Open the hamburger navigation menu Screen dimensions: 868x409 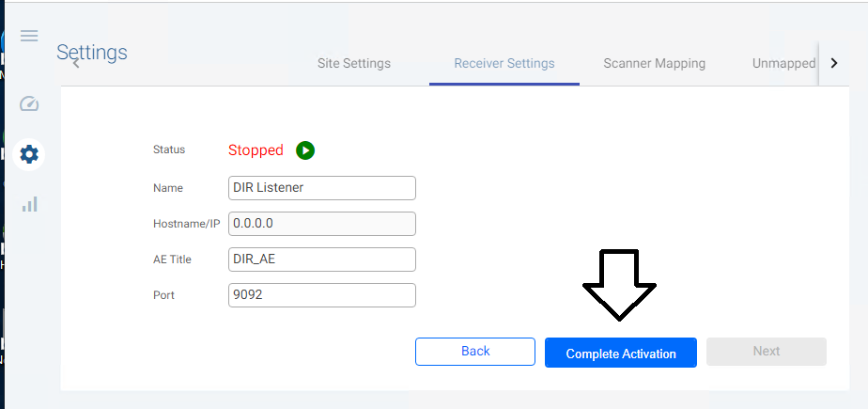point(29,36)
